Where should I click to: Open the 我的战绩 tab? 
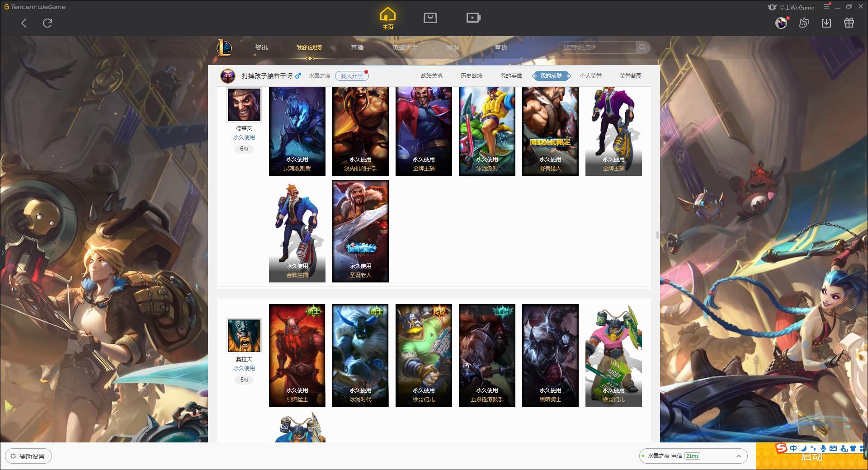pos(309,47)
